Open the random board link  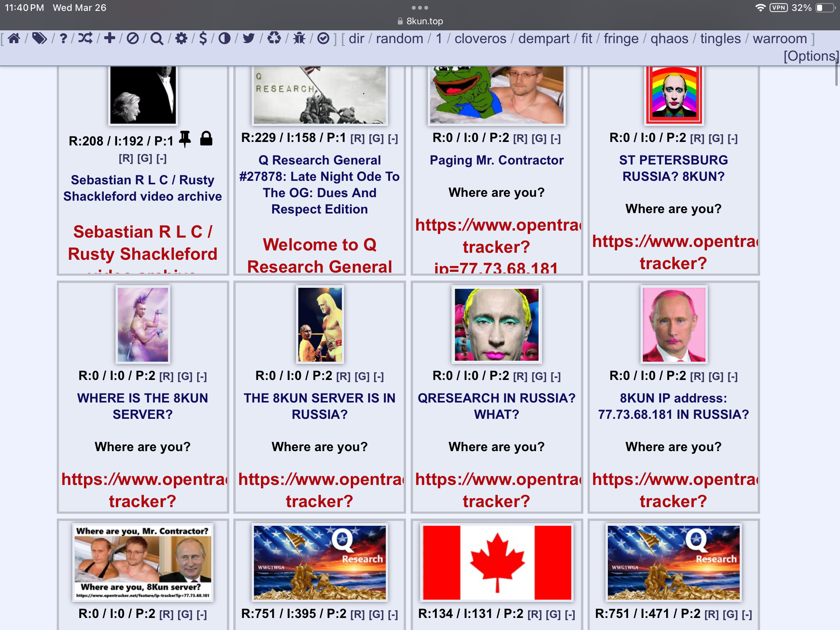399,38
